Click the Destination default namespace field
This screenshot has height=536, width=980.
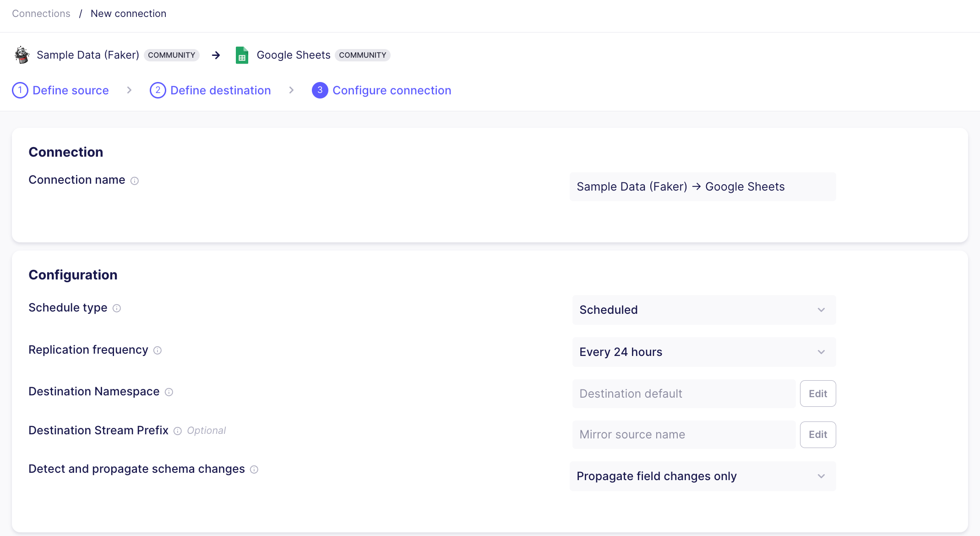point(683,394)
